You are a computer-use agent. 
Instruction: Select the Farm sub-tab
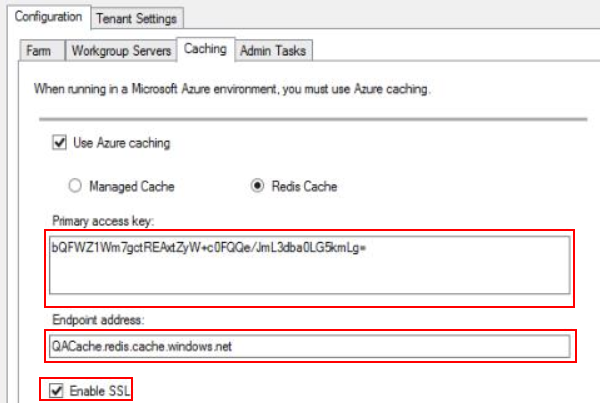pos(40,50)
